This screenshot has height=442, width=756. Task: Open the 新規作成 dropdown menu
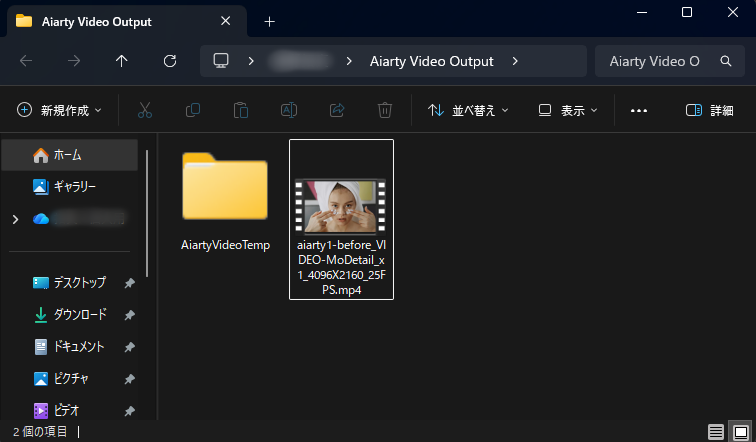[59, 110]
